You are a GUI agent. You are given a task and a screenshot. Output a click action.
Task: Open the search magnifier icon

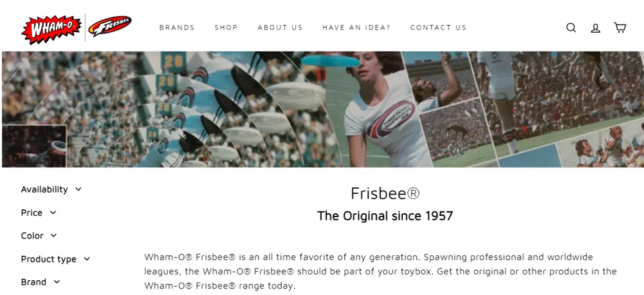pyautogui.click(x=571, y=28)
